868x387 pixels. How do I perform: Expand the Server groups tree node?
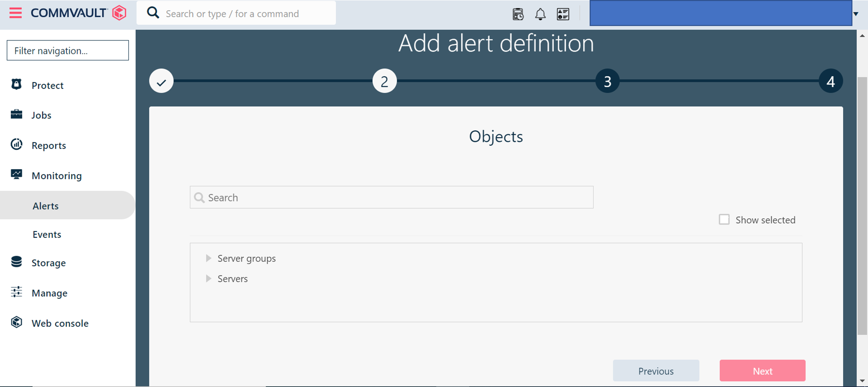coord(209,258)
